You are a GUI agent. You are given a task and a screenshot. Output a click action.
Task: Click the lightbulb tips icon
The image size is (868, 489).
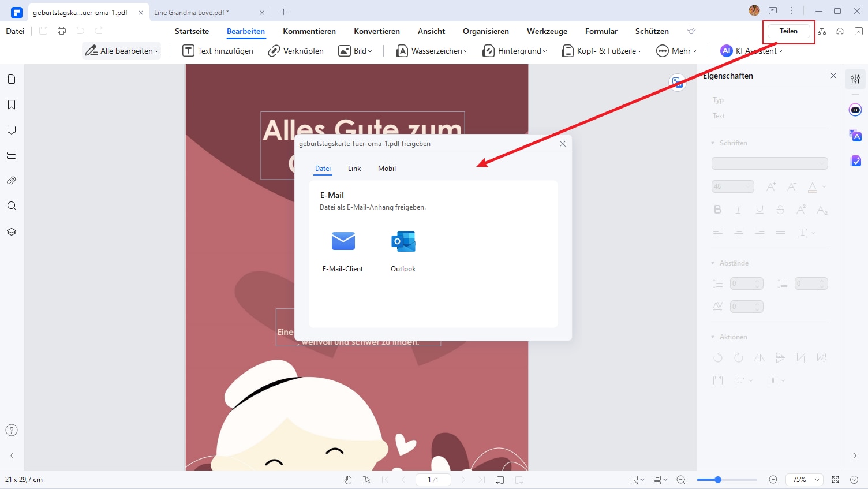pyautogui.click(x=691, y=31)
